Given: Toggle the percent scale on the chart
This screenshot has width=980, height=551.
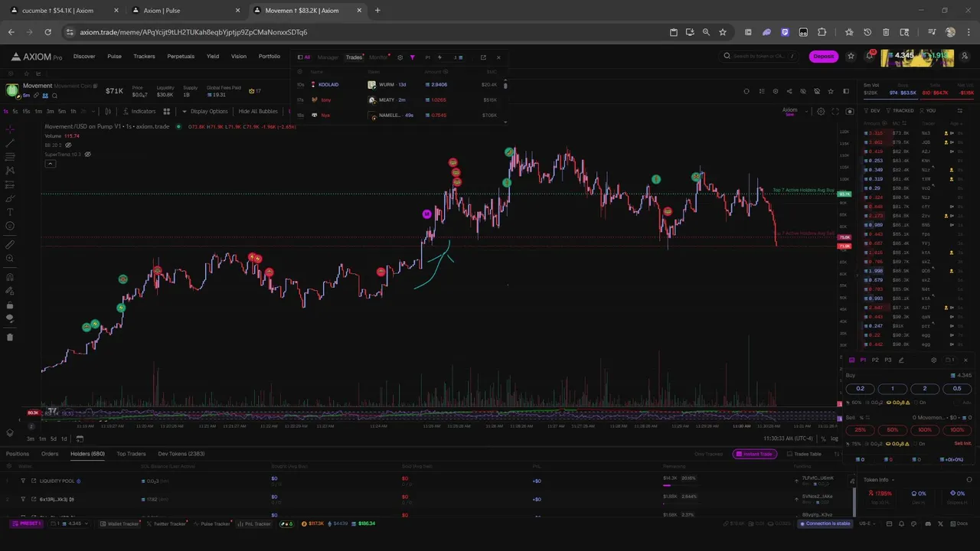Looking at the screenshot, I should (823, 439).
